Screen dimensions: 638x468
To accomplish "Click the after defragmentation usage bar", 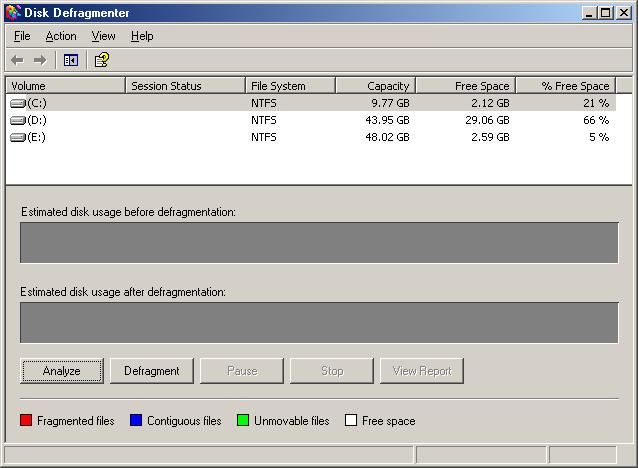I will [319, 323].
